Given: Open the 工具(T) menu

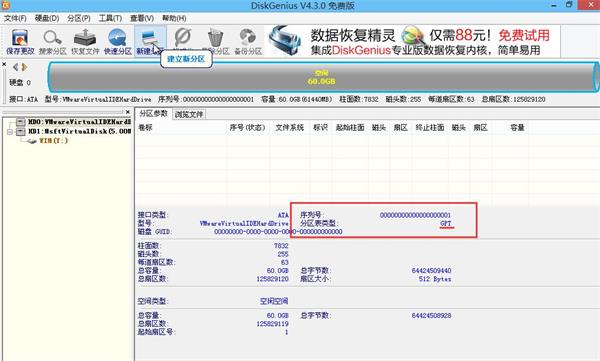Looking at the screenshot, I should coord(110,18).
